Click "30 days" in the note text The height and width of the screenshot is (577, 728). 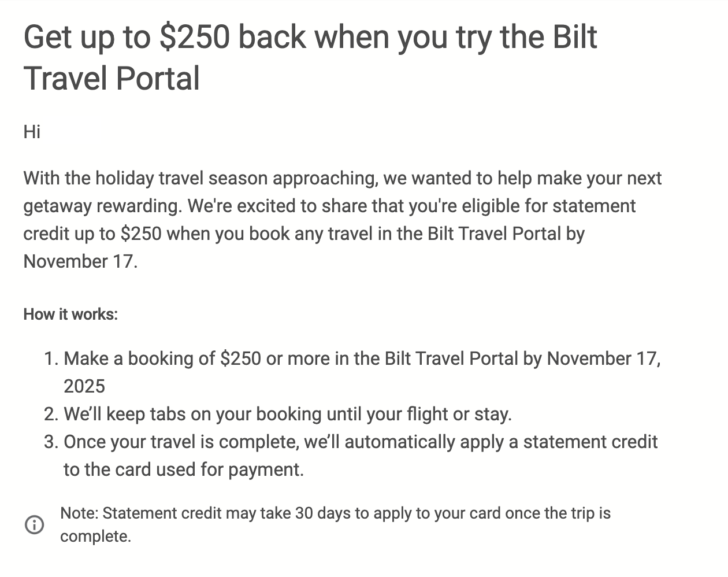point(322,513)
